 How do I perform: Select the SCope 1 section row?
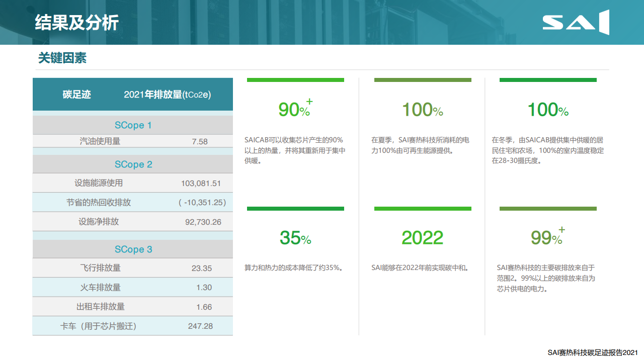133,125
